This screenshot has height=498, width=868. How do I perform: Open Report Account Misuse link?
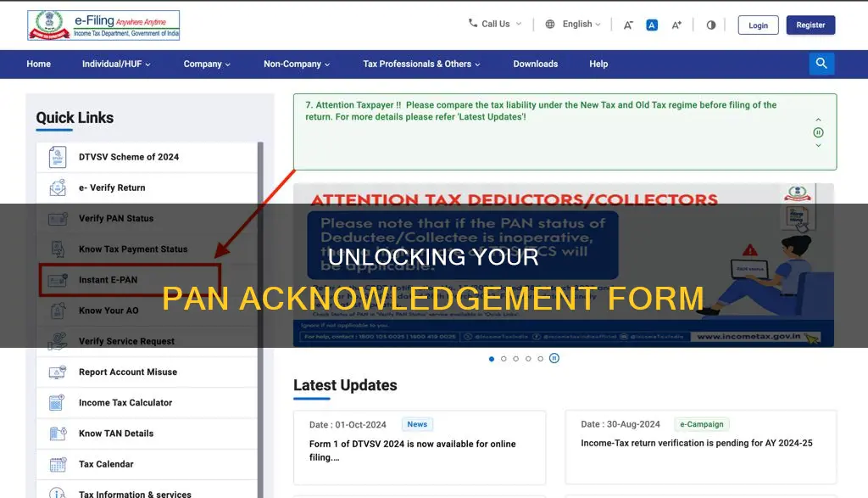(128, 372)
